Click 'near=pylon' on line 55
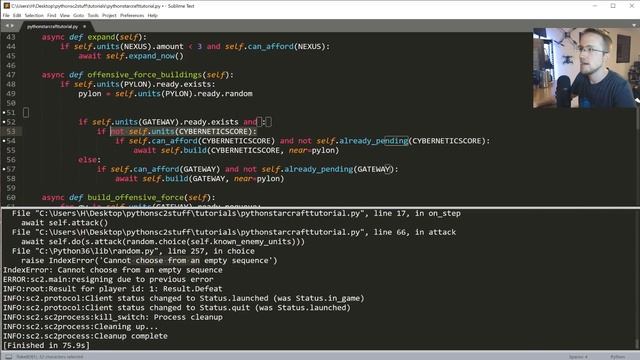Screen dimensions: 640x360 (312, 150)
